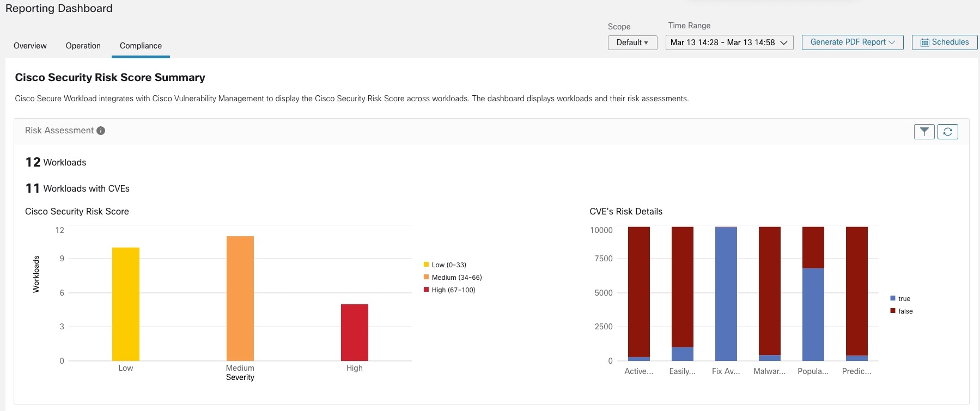Show Risk Assessment info tooltip icon
Viewport: 980px width, 411px height.
tap(101, 131)
